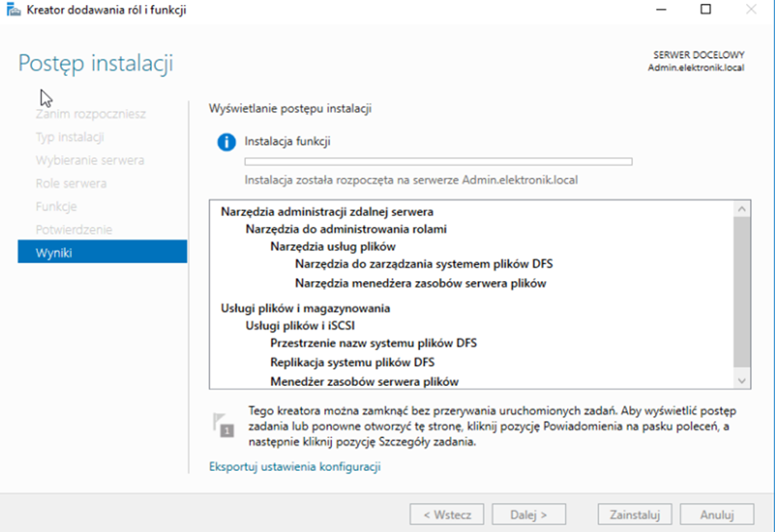This screenshot has width=775, height=532.
Task: Click Narzędzia usług plików item
Action: [x=333, y=247]
